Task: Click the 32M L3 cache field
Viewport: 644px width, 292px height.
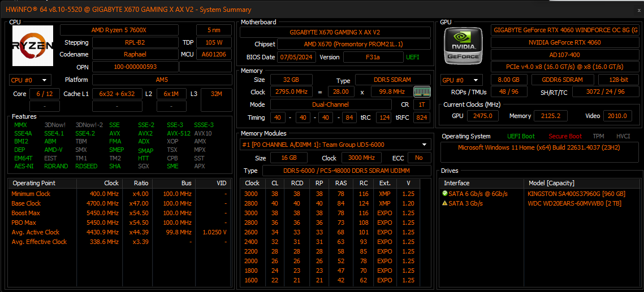Action: [216, 99]
